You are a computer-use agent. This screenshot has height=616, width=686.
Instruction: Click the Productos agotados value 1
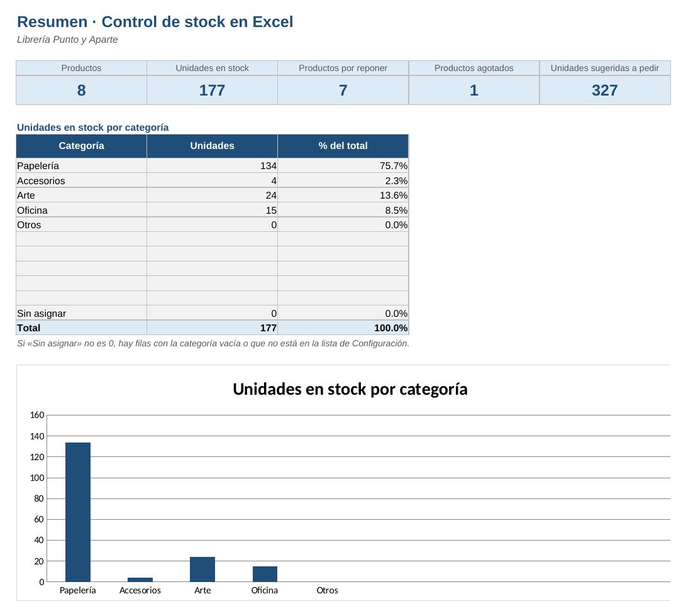(474, 90)
